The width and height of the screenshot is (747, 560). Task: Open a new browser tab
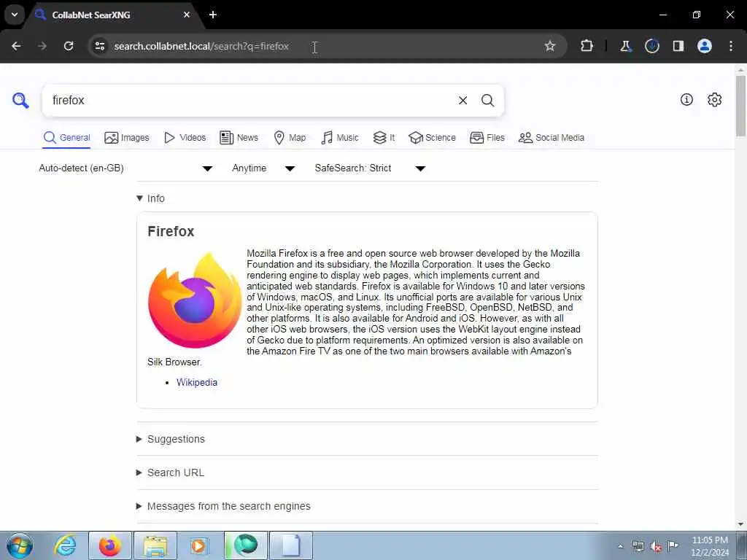pos(213,15)
